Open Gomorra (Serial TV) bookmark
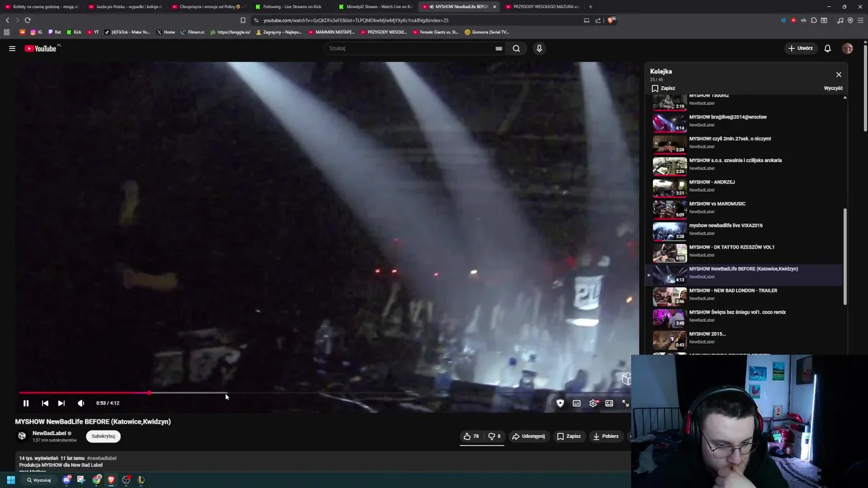Image resolution: width=868 pixels, height=488 pixels. pyautogui.click(x=487, y=32)
